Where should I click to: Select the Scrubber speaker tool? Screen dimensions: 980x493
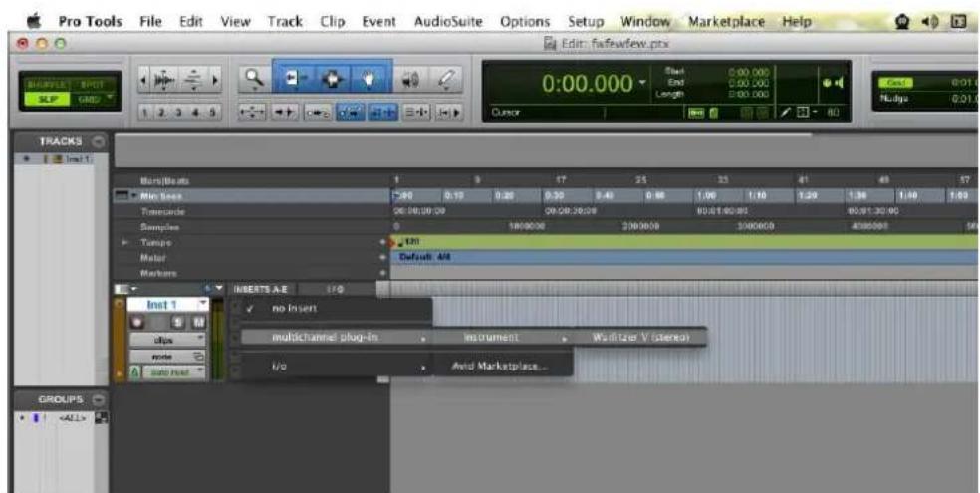410,79
